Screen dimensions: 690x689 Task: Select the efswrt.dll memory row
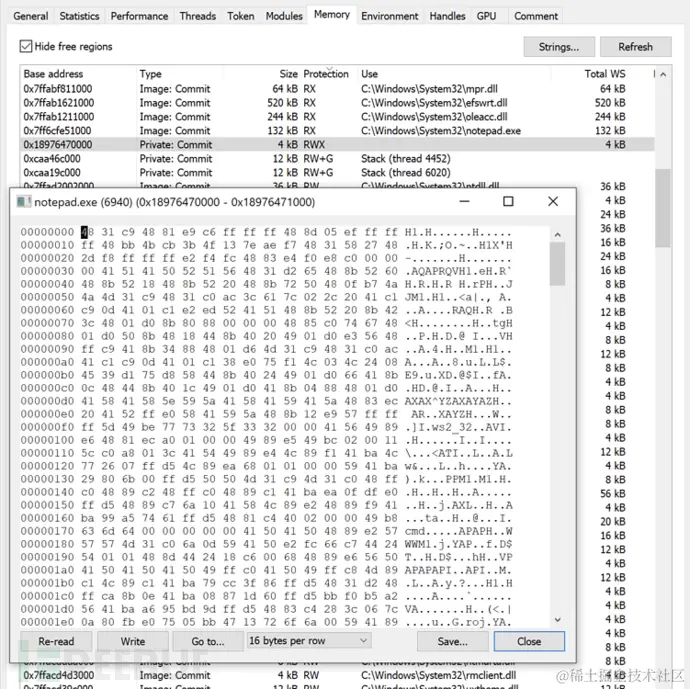(337, 103)
